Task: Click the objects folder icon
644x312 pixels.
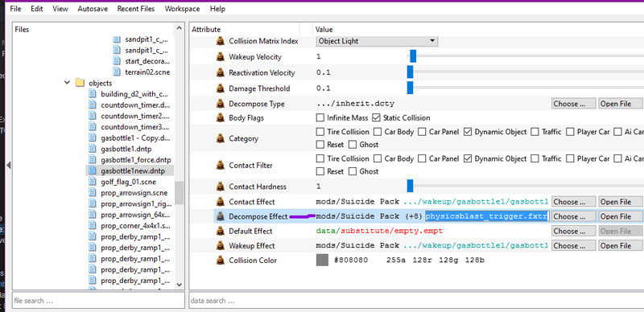Action: click(80, 83)
